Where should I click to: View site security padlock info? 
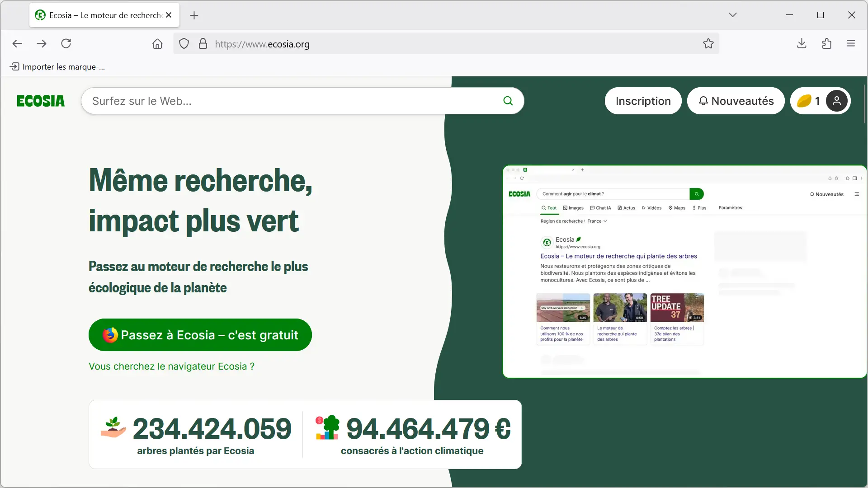203,44
